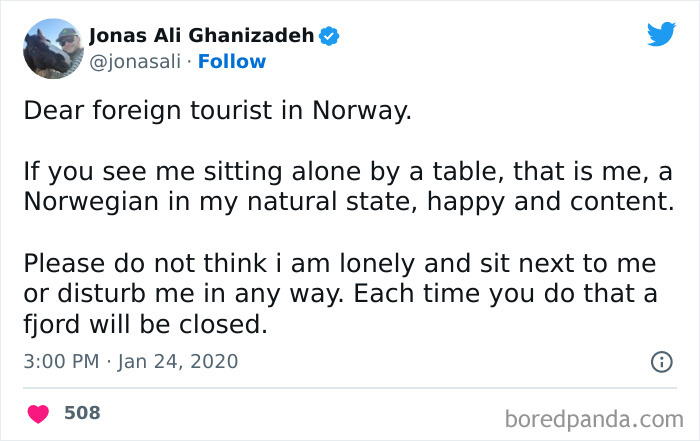Like the tweet with the heart icon
700x441 pixels.
pyautogui.click(x=38, y=413)
